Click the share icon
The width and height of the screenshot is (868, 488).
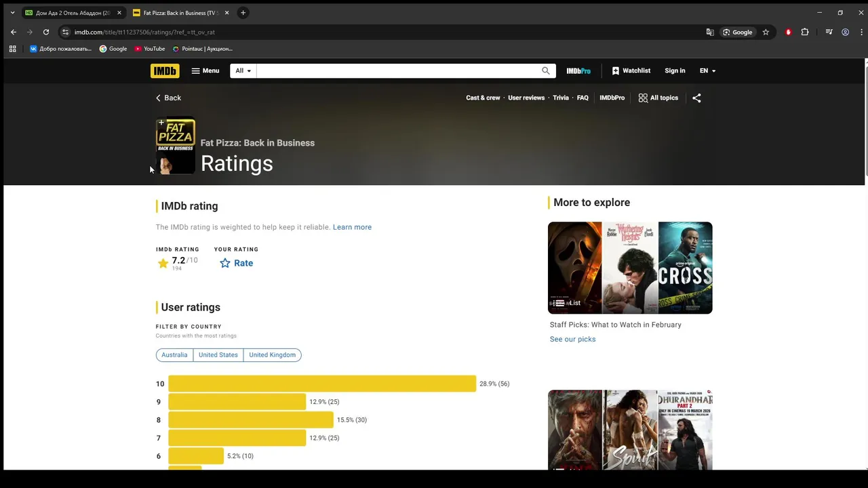pos(696,98)
